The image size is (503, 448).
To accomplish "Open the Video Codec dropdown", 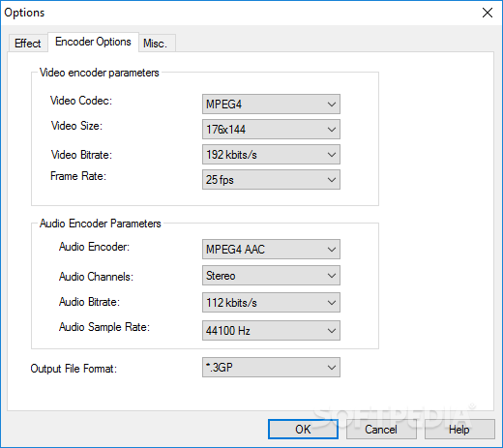I will 271,104.
